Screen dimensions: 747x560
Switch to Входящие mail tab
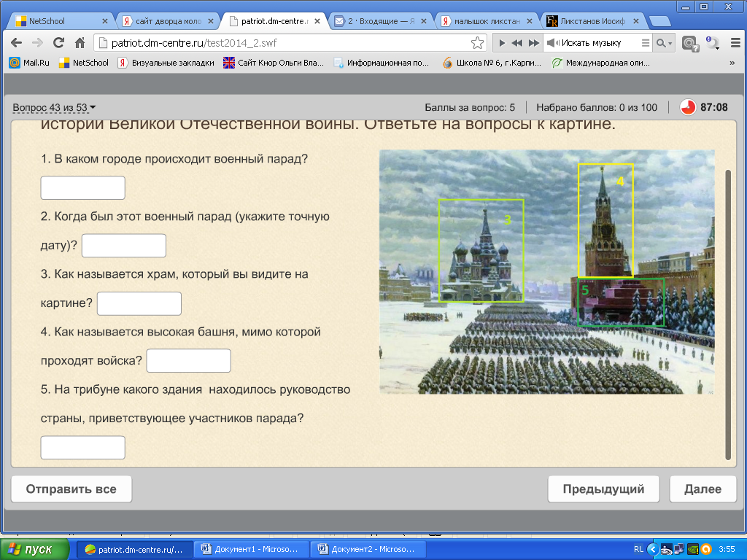tap(381, 21)
